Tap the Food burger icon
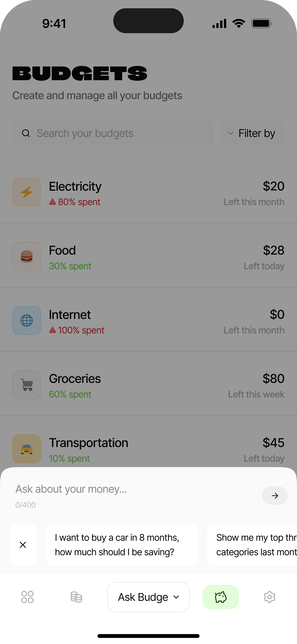 [27, 256]
